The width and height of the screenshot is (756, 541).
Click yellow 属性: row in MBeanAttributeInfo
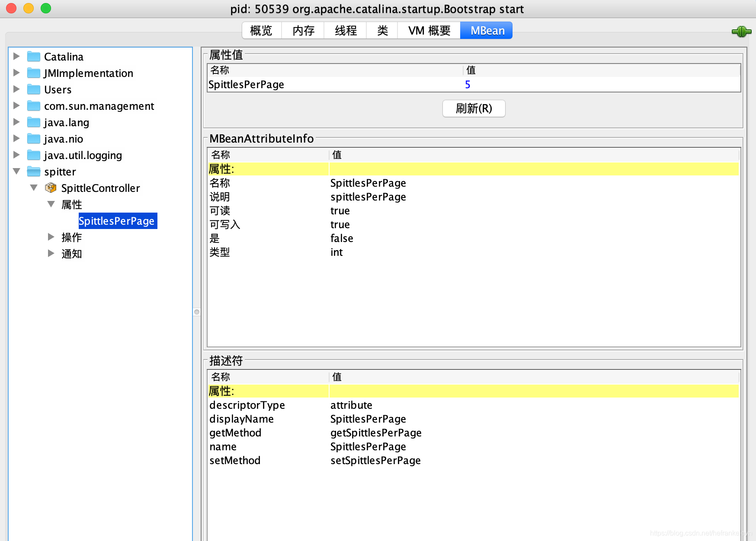(x=474, y=169)
